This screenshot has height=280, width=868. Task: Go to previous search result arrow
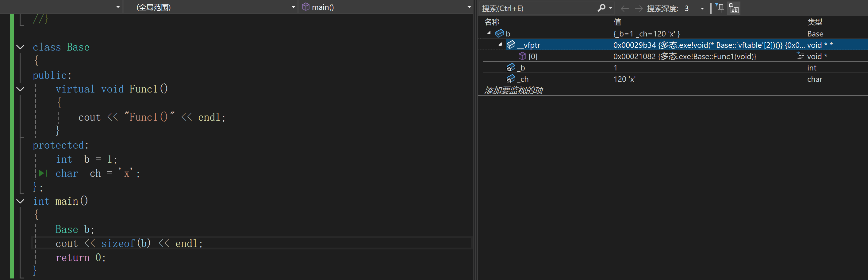click(624, 8)
